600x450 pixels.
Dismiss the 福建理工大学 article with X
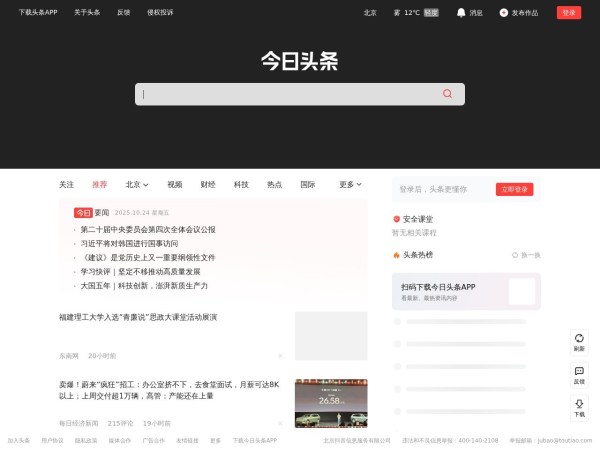click(280, 355)
